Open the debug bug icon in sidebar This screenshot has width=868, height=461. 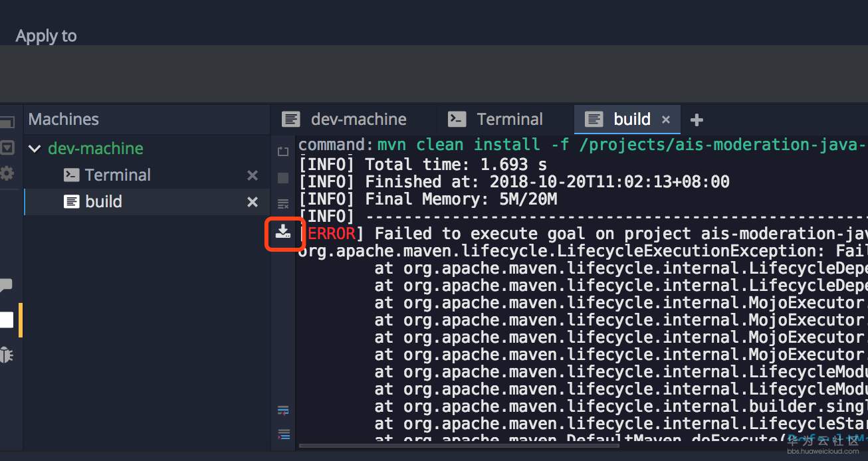(6, 355)
